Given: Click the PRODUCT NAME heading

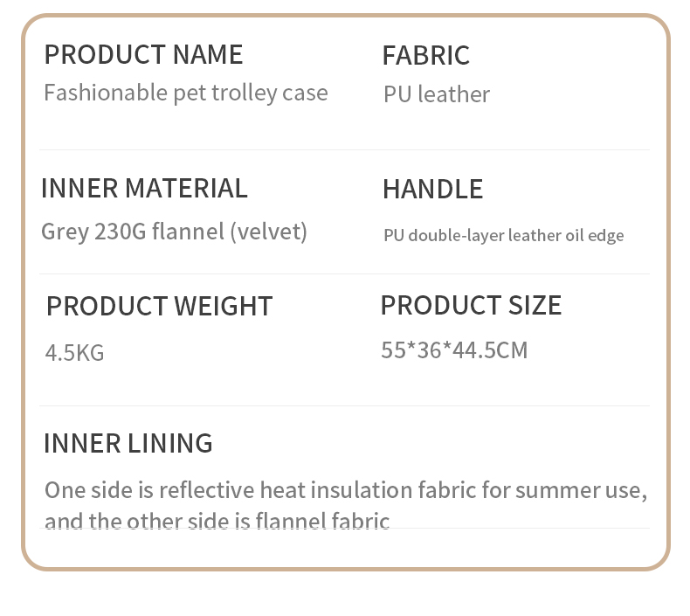Looking at the screenshot, I should pos(143,54).
